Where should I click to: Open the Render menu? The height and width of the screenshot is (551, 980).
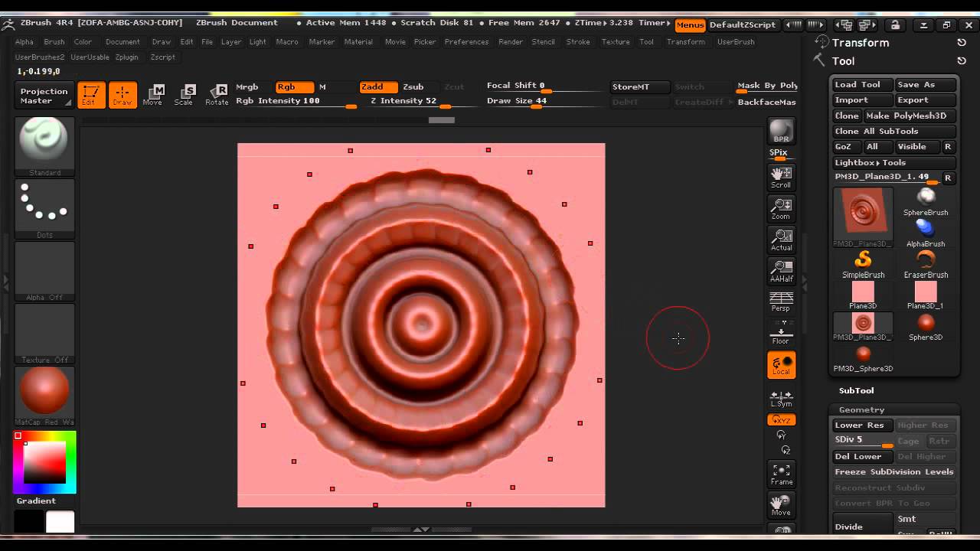pos(511,42)
